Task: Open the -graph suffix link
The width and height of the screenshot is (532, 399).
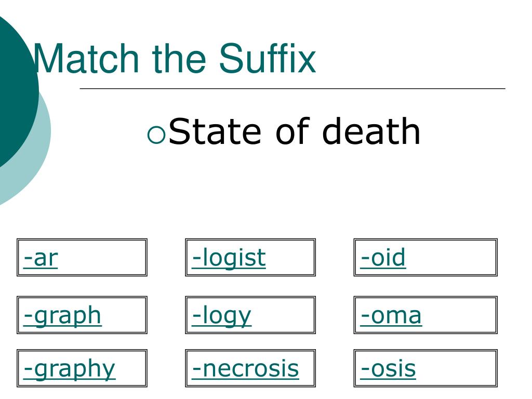Action: (62, 316)
